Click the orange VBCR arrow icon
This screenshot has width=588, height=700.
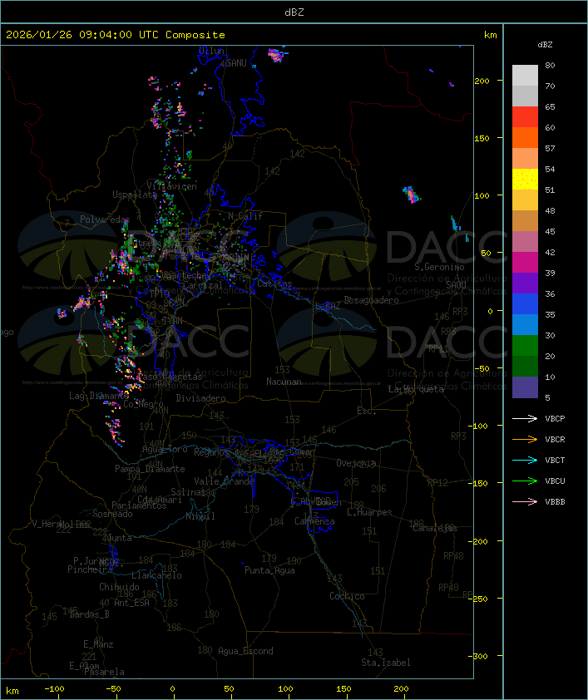525,440
